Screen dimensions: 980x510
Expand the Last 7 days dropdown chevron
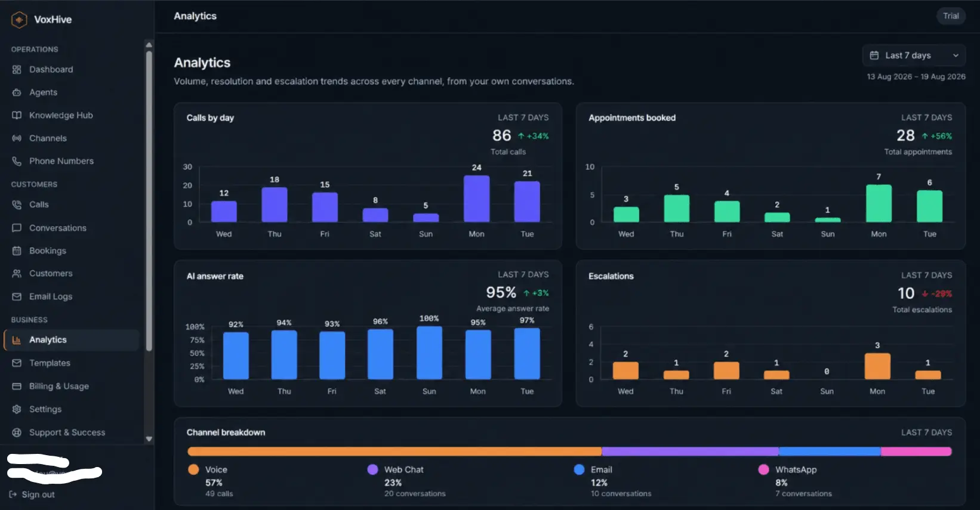[x=956, y=55]
